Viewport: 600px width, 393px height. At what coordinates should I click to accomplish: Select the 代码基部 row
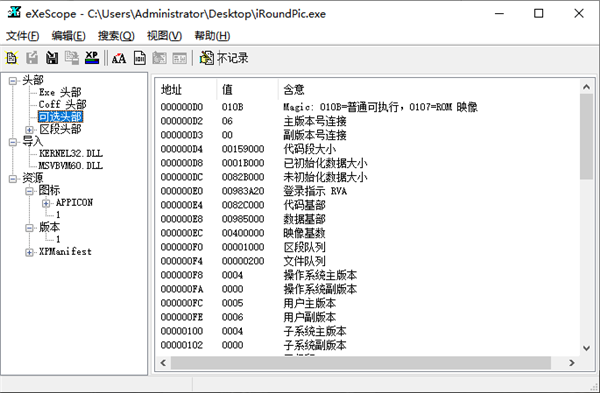pos(367,205)
